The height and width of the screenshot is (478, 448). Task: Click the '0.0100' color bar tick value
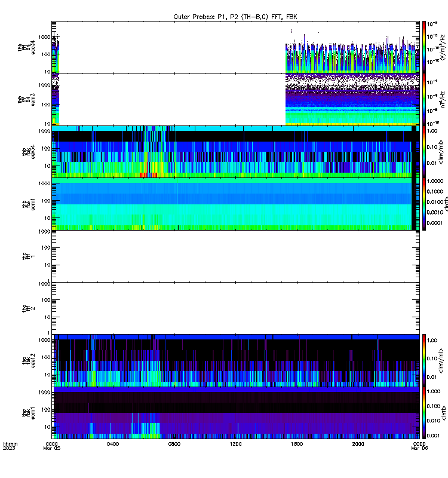(435, 202)
